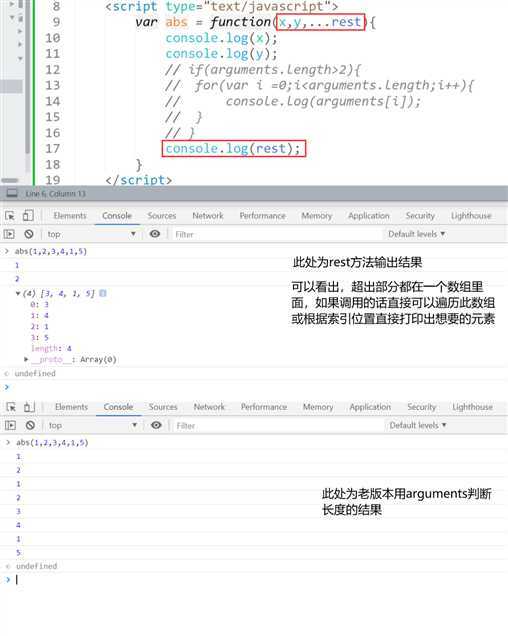
Task: Open Performance tab in upper DevTools
Action: (263, 215)
